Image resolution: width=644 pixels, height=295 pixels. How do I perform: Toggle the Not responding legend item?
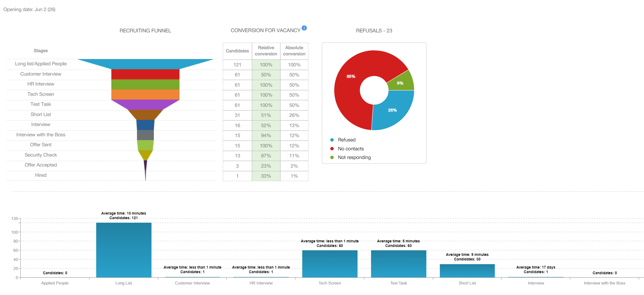pyautogui.click(x=354, y=157)
